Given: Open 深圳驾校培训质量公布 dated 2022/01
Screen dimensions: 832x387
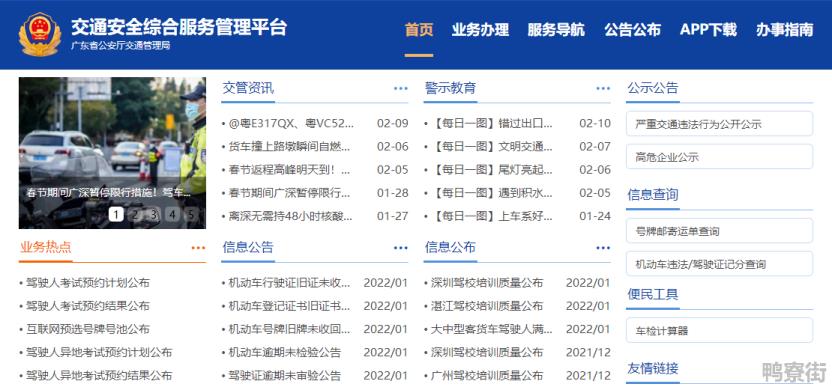Looking at the screenshot, I should [x=487, y=283].
